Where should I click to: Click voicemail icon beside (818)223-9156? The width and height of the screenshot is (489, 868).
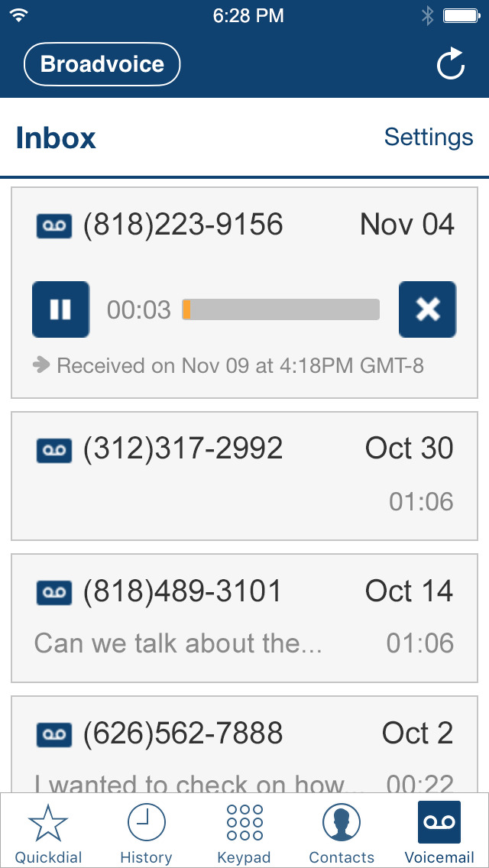coord(53,226)
